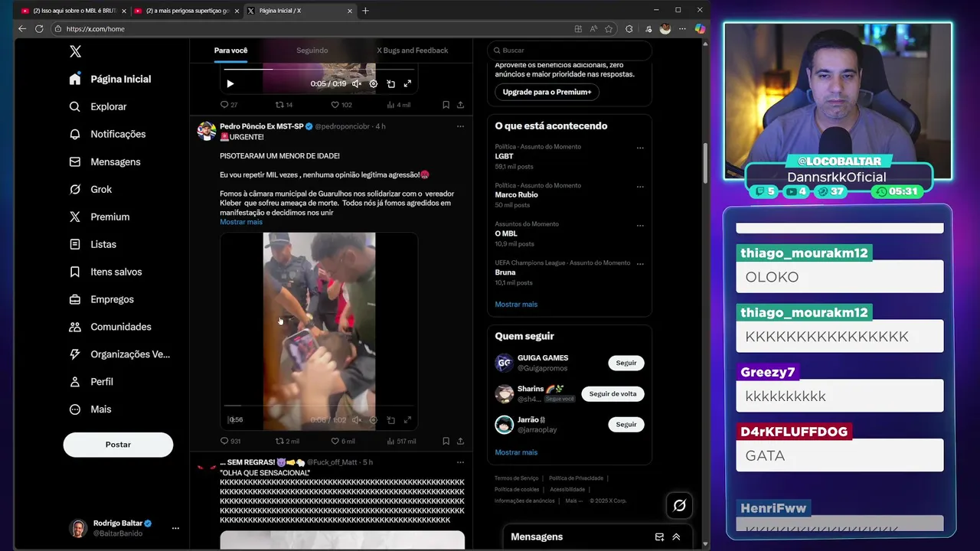Open Organizações Verificadas in the sidebar
Viewport: 980px width, 551px height.
point(119,354)
